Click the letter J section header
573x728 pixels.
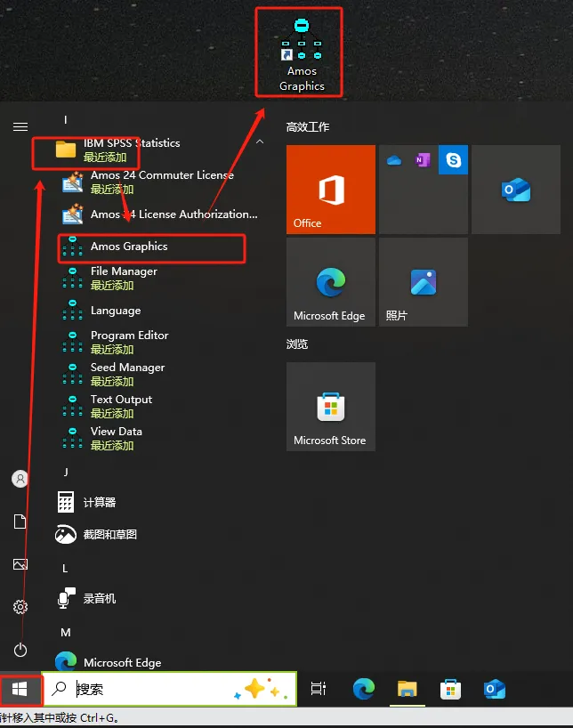[x=66, y=473]
